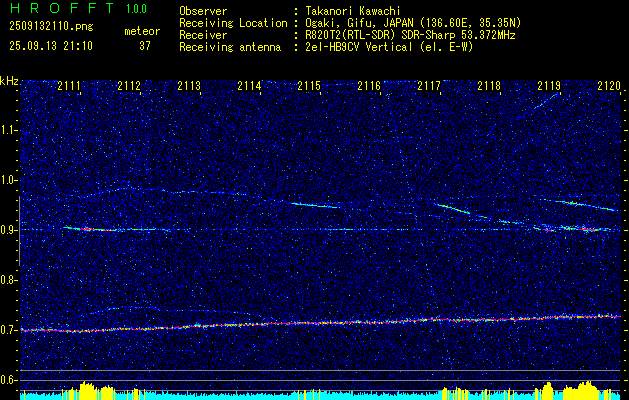Click the red meteor echo near 2111
Screen dimensions: 629x400
pyautogui.click(x=92, y=229)
